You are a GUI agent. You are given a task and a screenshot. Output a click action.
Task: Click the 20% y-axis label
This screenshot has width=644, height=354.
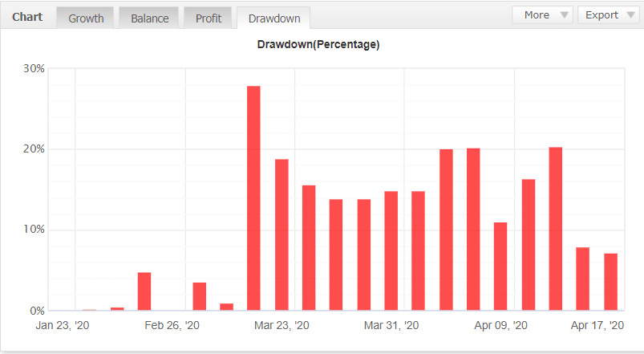(x=34, y=149)
